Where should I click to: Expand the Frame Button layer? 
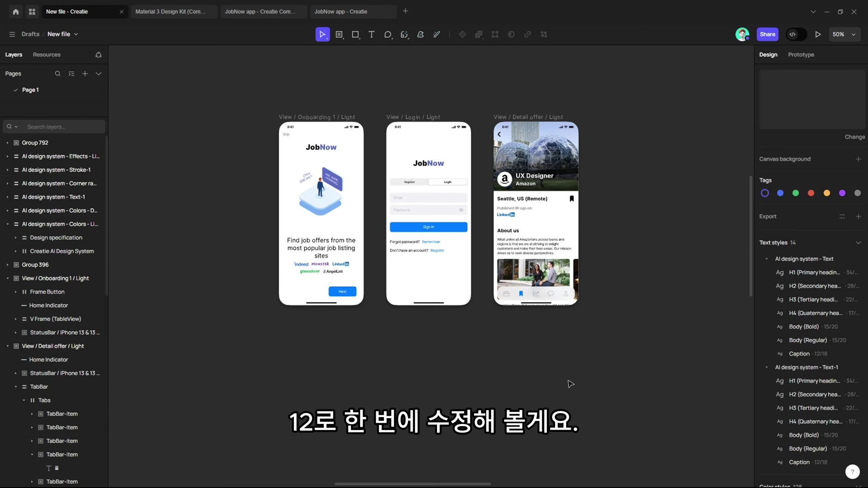15,292
